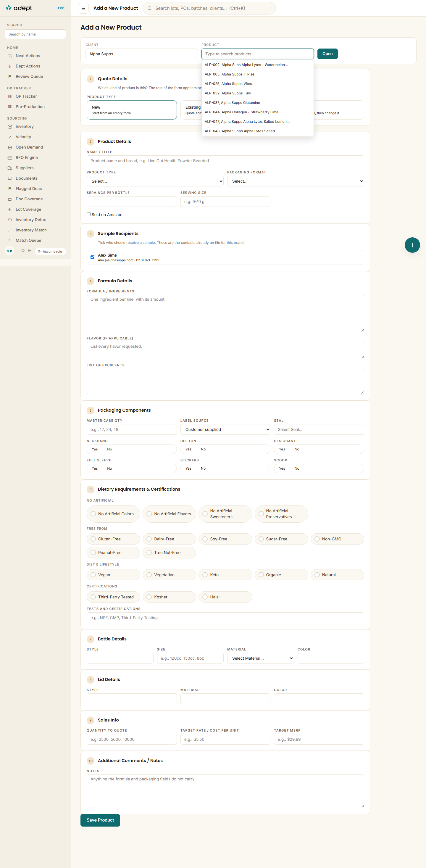Select No for Full Sleeve
The height and width of the screenshot is (868, 426).
click(x=109, y=468)
